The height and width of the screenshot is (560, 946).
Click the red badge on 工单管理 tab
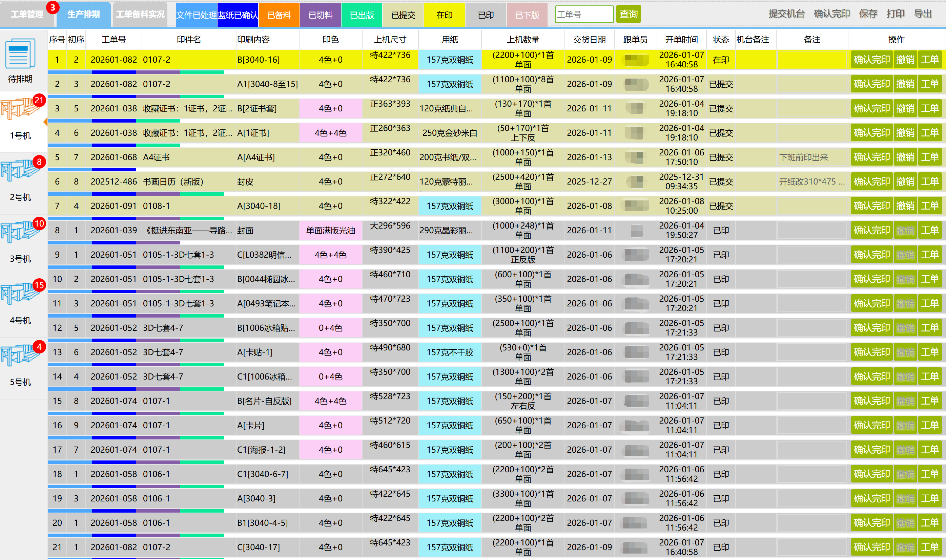pyautogui.click(x=53, y=7)
